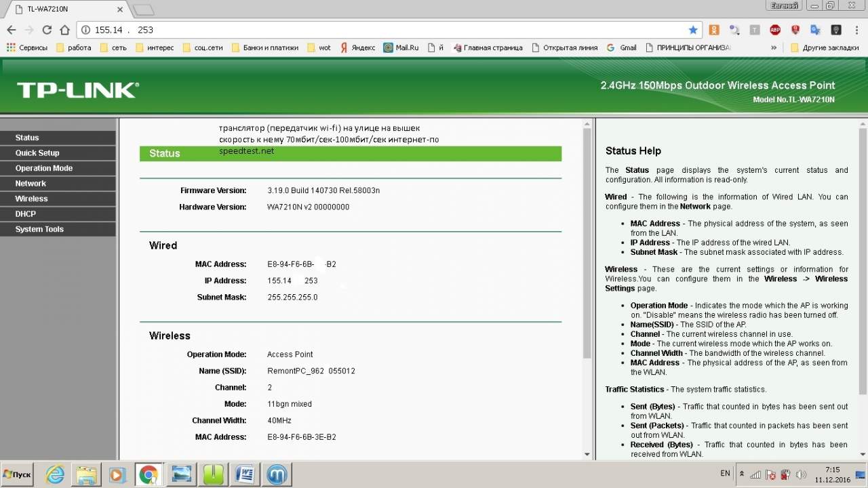
Task: Open Microsoft Word from the taskbar
Action: (x=244, y=474)
